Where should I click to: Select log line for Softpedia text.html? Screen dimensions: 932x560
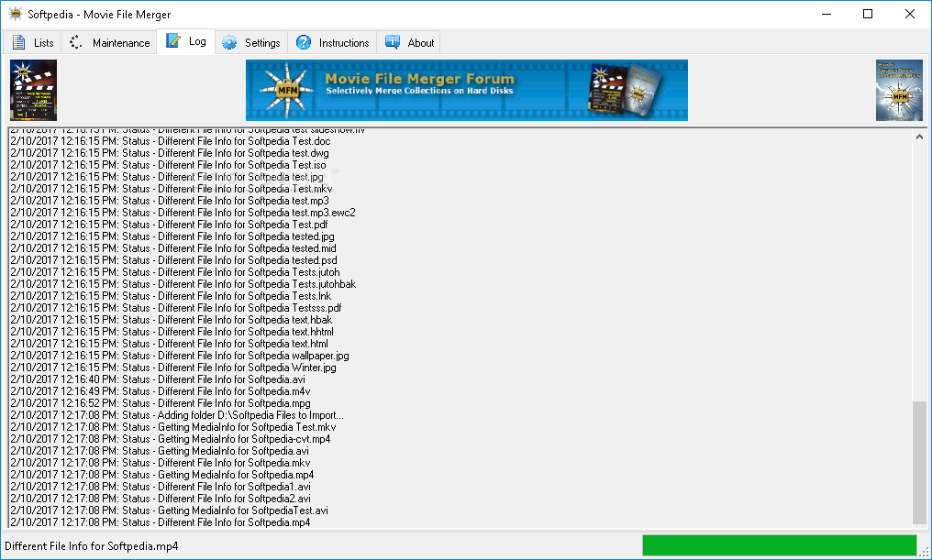point(169,344)
